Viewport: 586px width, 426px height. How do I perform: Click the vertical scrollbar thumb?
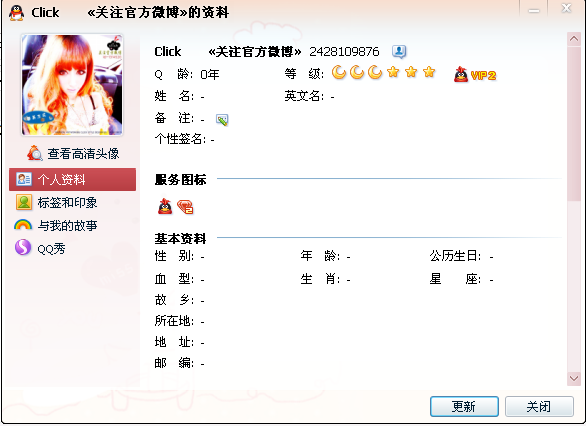coord(574,123)
